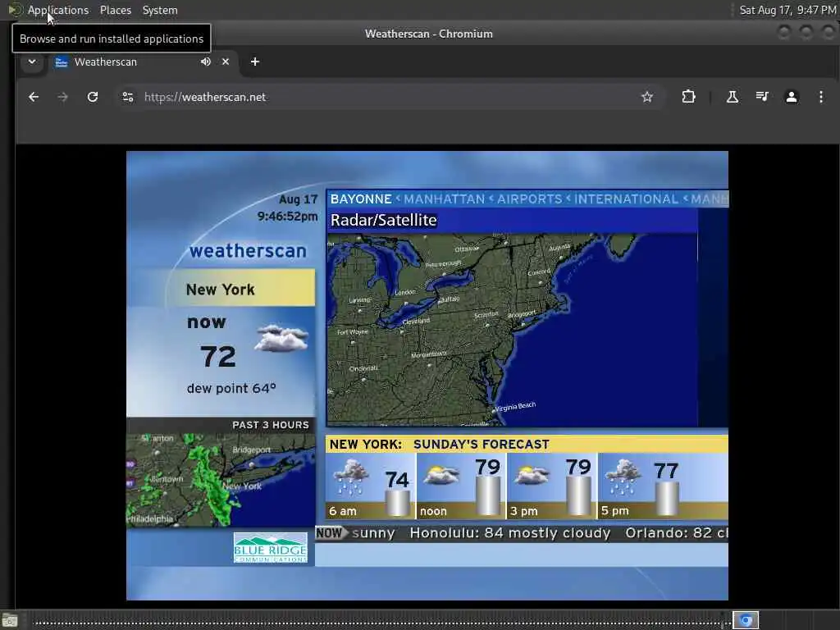The width and height of the screenshot is (840, 630).
Task: Click the Chromium taskbar button at bottom
Action: click(746, 620)
